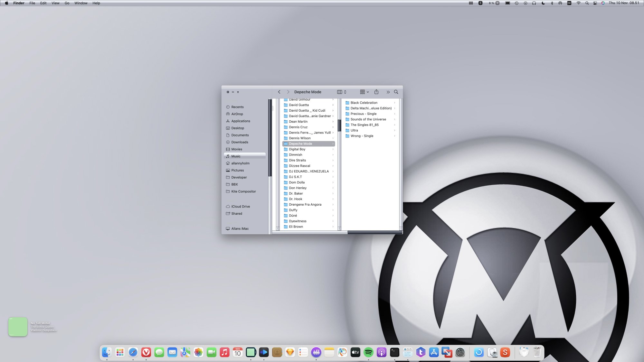Select iCloud Drive in the sidebar
This screenshot has height=362, width=644.
click(x=240, y=207)
